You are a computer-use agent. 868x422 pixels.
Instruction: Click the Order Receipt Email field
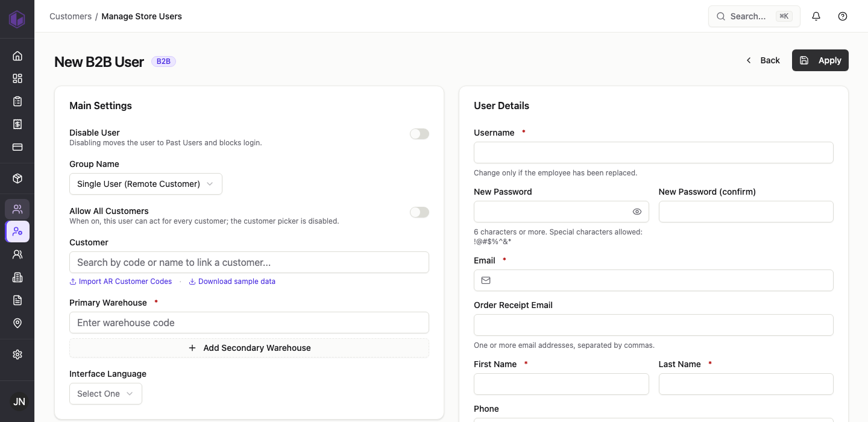[x=653, y=325]
